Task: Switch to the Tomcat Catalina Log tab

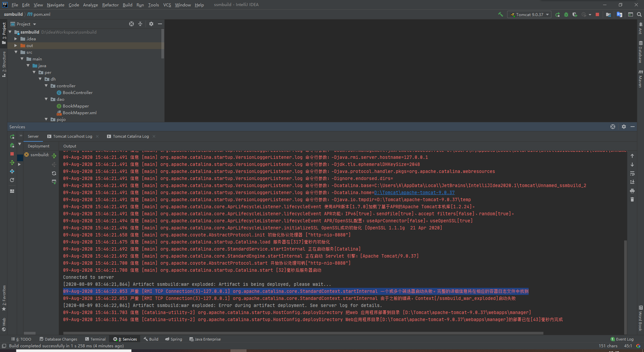Action: (x=130, y=136)
